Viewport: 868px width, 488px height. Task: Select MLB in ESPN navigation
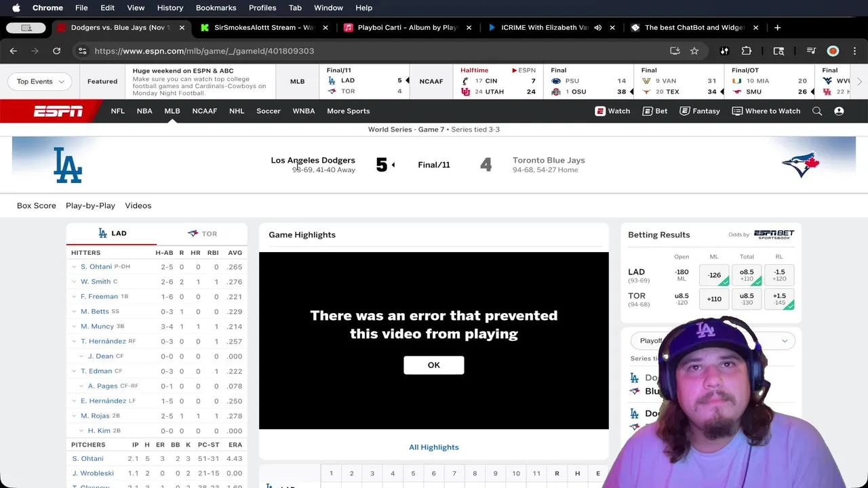pyautogui.click(x=172, y=111)
